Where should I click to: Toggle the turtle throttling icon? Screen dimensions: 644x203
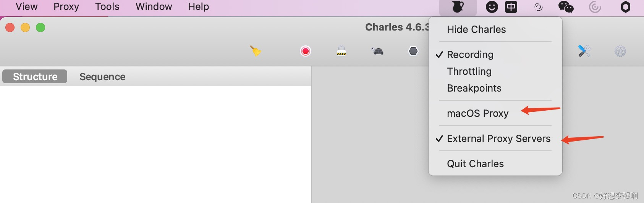point(378,51)
